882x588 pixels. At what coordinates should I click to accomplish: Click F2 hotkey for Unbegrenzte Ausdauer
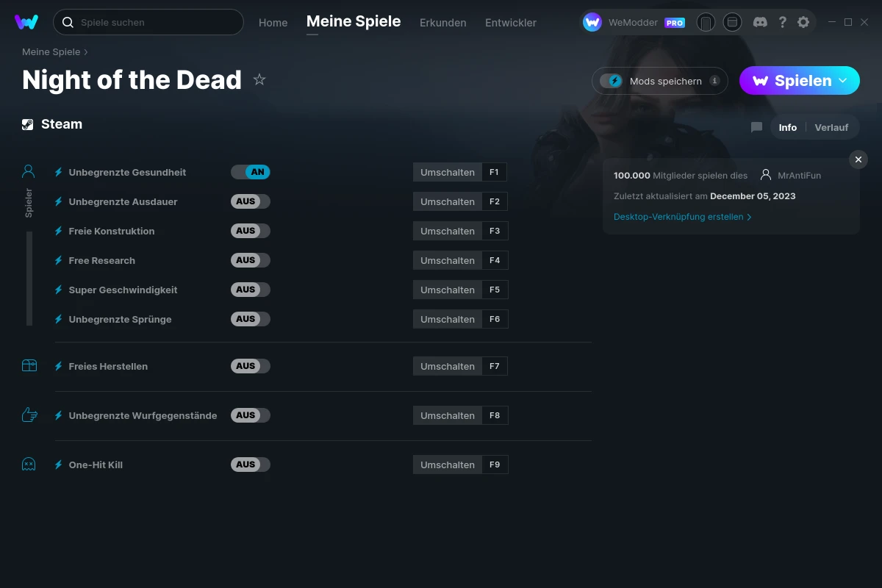495,201
